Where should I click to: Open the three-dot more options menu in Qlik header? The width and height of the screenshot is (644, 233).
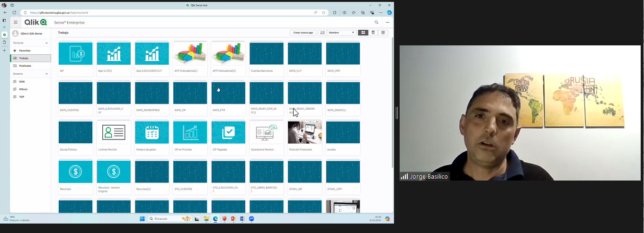pos(387,22)
